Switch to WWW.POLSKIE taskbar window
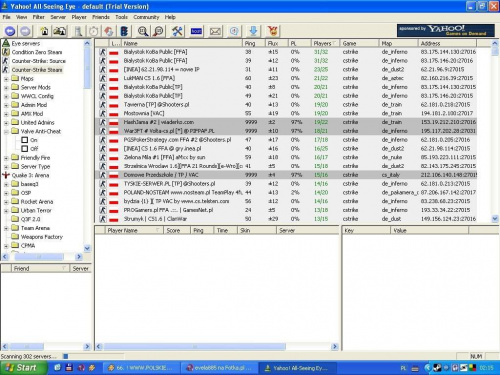Viewport: 500px width, 375px height. coord(141,368)
